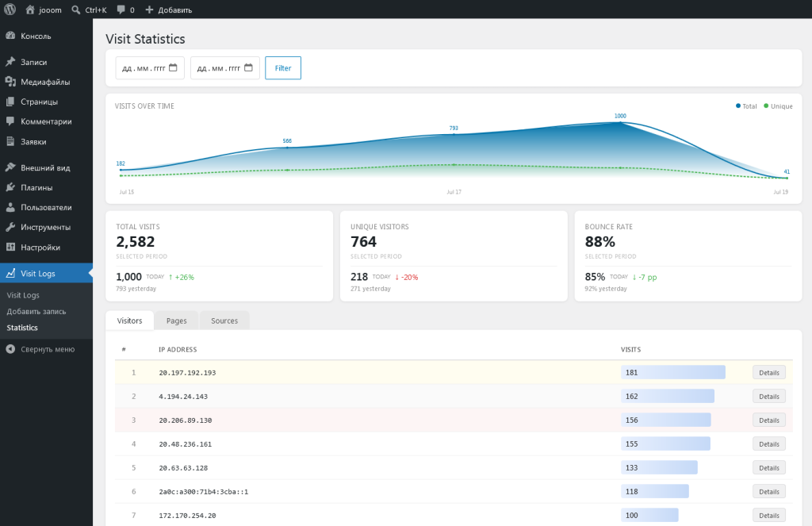Viewport: 812px width, 526px height.
Task: Click Details for 172.170.254.20
Action: 769,516
